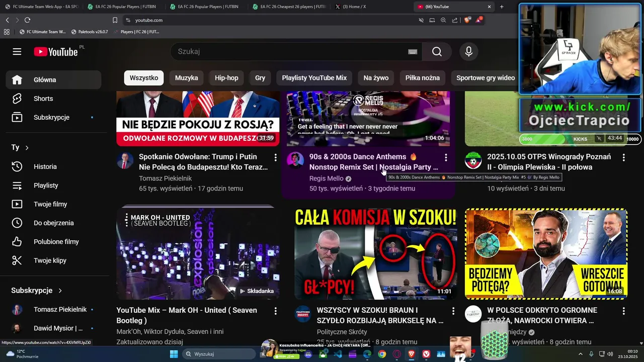Click the magnifier search button

tap(437, 52)
